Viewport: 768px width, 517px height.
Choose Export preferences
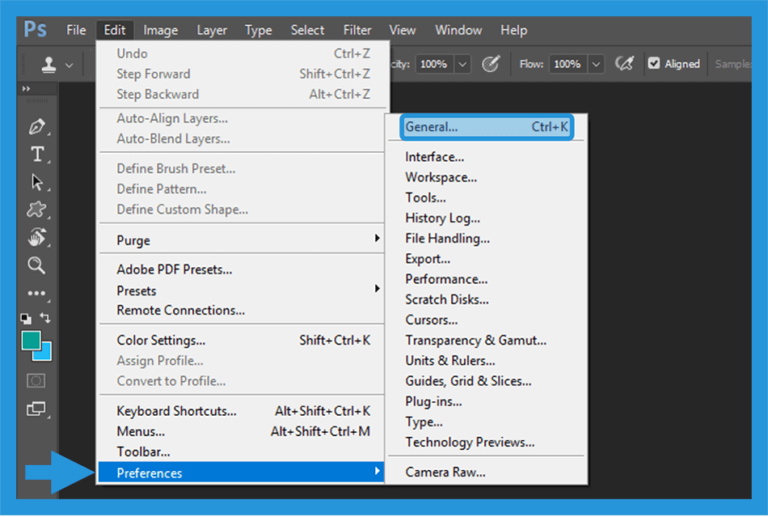tap(486, 258)
